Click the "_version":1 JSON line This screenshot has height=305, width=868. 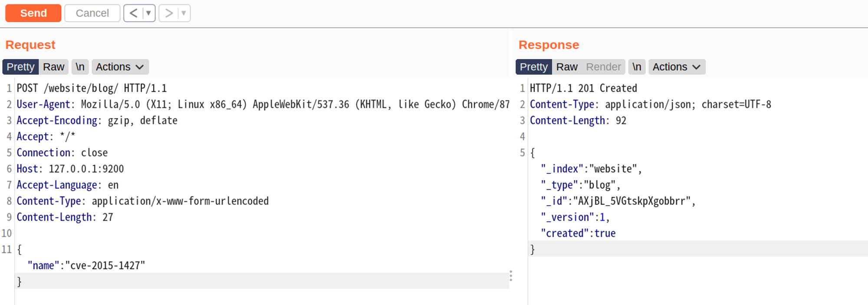575,217
